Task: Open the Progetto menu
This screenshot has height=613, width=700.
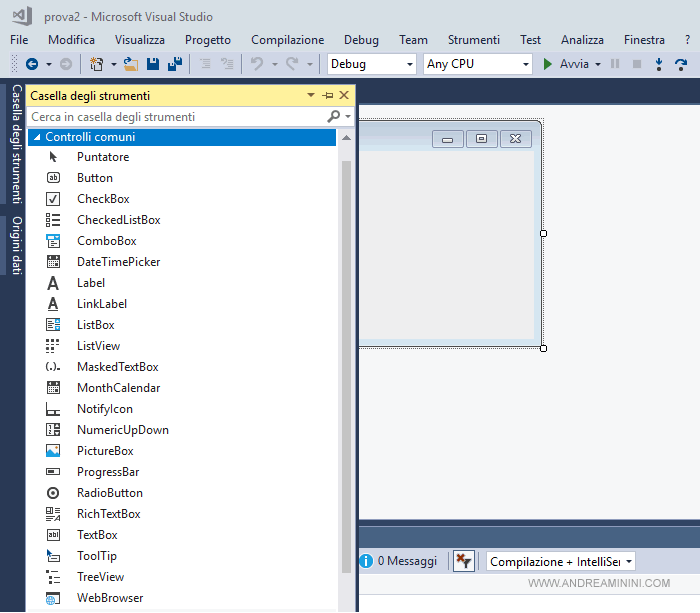Action: pos(207,40)
